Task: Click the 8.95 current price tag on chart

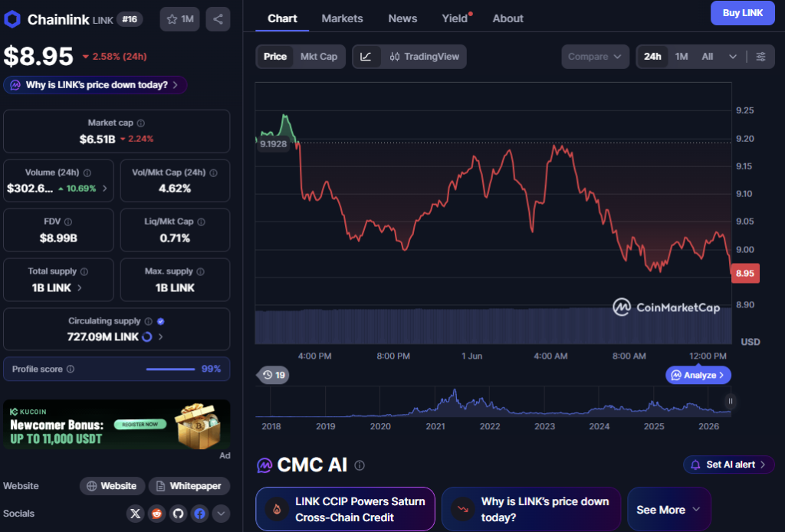Action: (745, 273)
